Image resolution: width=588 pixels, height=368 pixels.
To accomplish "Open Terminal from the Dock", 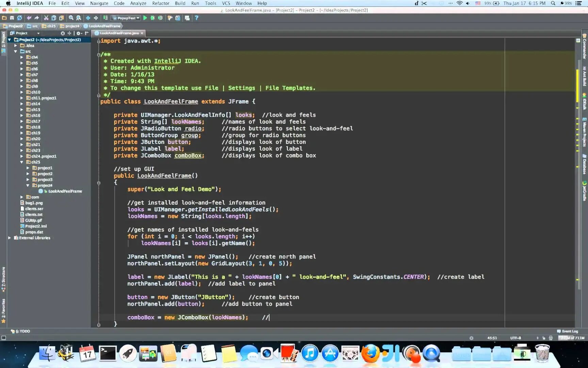I will click(108, 353).
